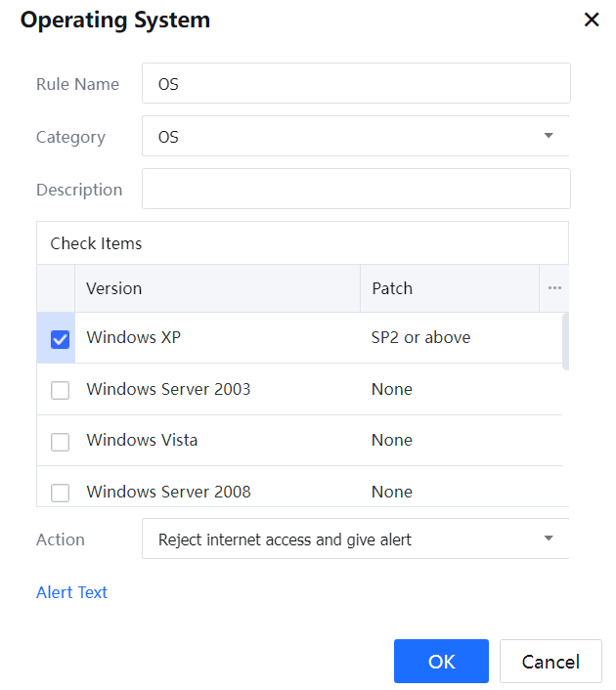
Task: Click the Windows Server 2008 patch cell
Action: pos(392,492)
